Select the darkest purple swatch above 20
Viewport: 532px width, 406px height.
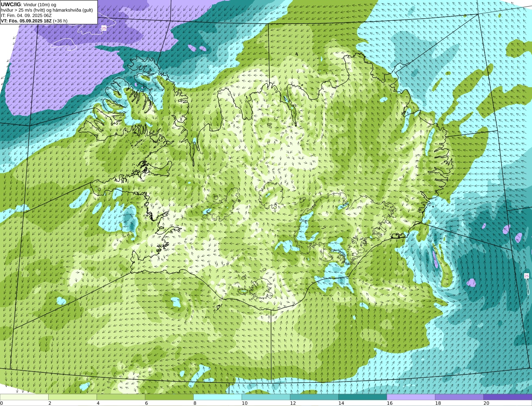tap(507, 397)
